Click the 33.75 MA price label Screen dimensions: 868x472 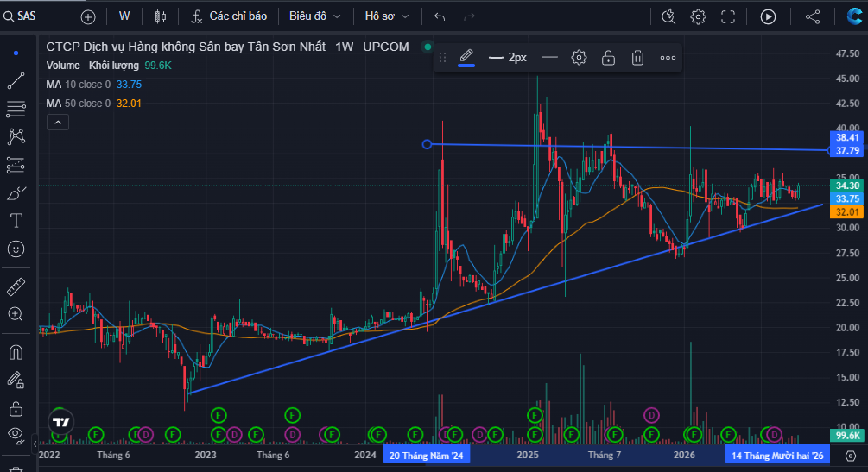click(x=847, y=198)
